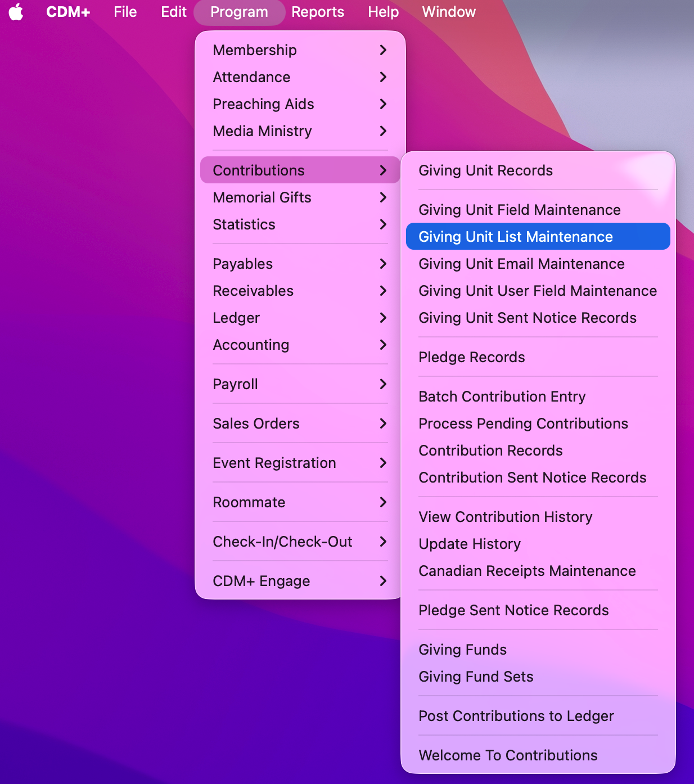Choose View Contribution History

(x=538, y=517)
